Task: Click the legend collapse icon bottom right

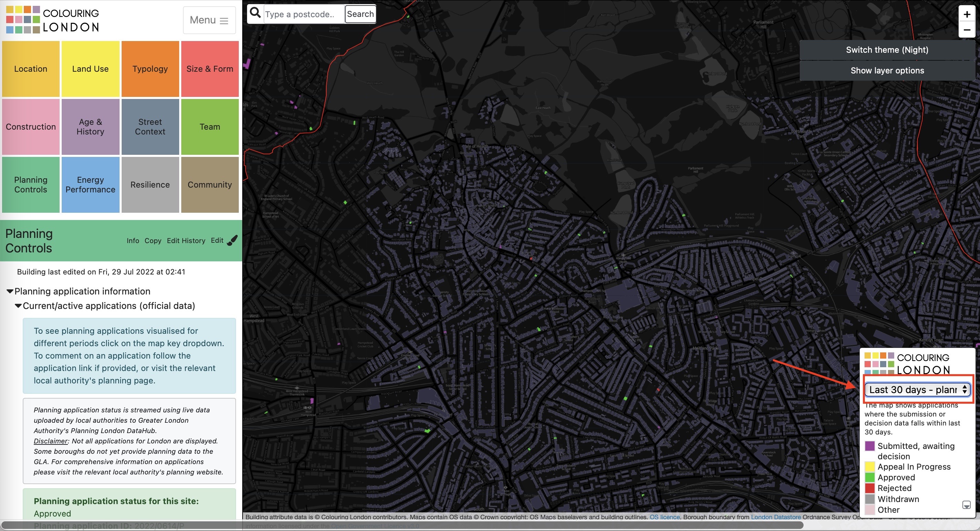Action: (x=966, y=505)
